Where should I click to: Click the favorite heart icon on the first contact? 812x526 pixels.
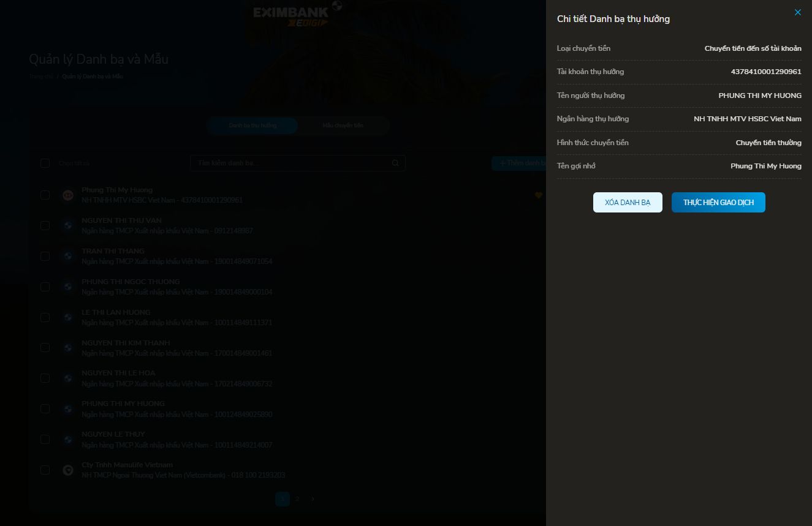coord(538,195)
